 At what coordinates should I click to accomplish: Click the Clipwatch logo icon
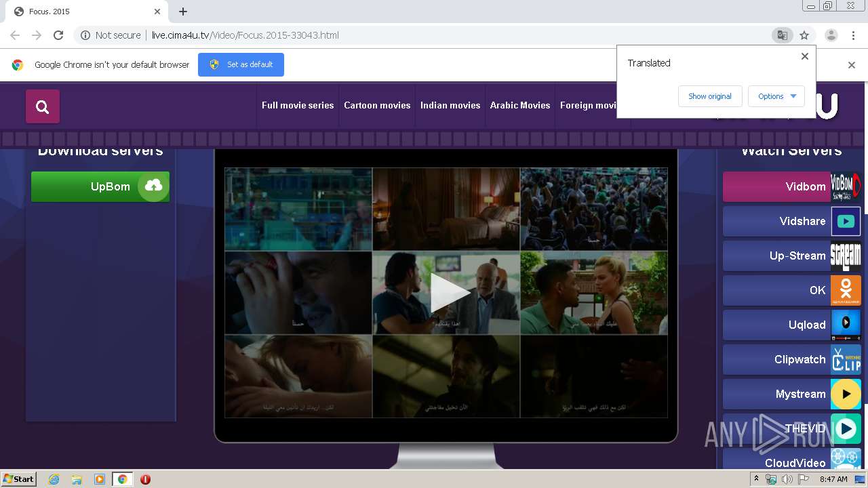pyautogui.click(x=846, y=359)
